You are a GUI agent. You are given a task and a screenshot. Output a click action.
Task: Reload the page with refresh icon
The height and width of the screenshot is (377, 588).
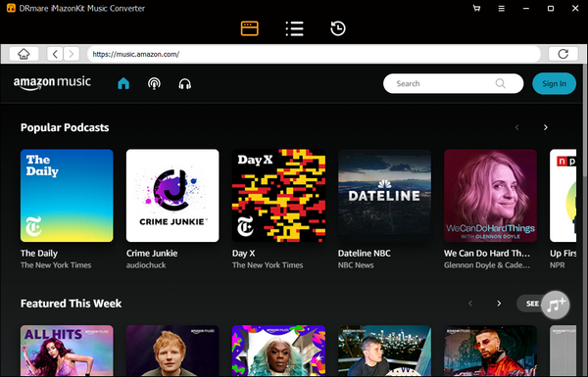563,54
